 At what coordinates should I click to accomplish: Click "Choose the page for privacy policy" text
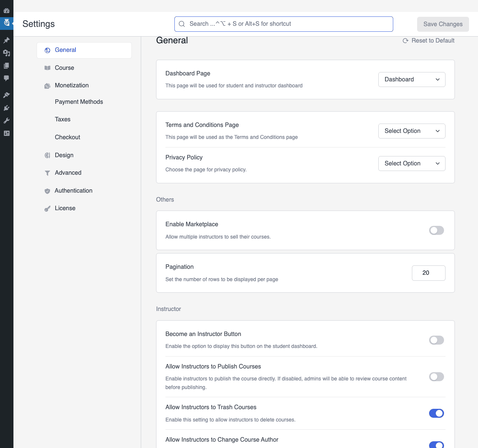(x=206, y=169)
